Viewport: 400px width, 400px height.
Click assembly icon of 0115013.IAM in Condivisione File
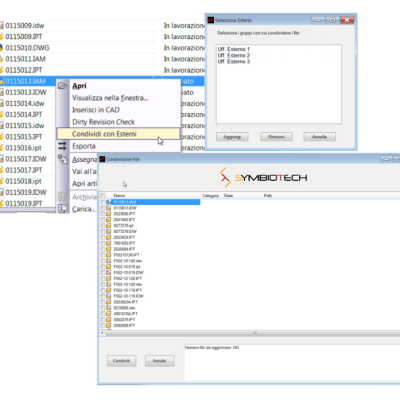(x=108, y=202)
